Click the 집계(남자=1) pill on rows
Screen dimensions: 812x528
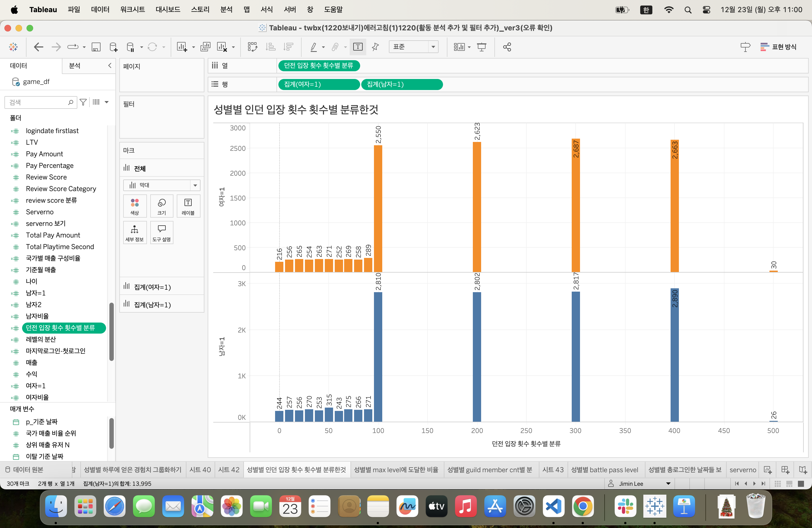click(x=402, y=84)
